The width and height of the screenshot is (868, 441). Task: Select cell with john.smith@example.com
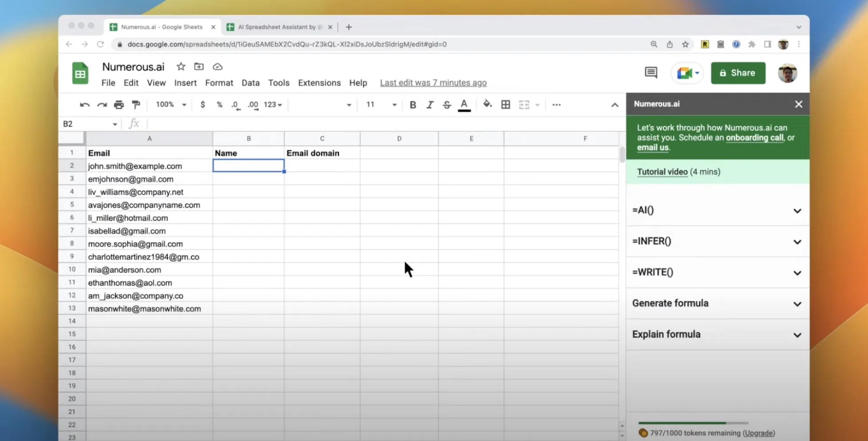pyautogui.click(x=149, y=166)
